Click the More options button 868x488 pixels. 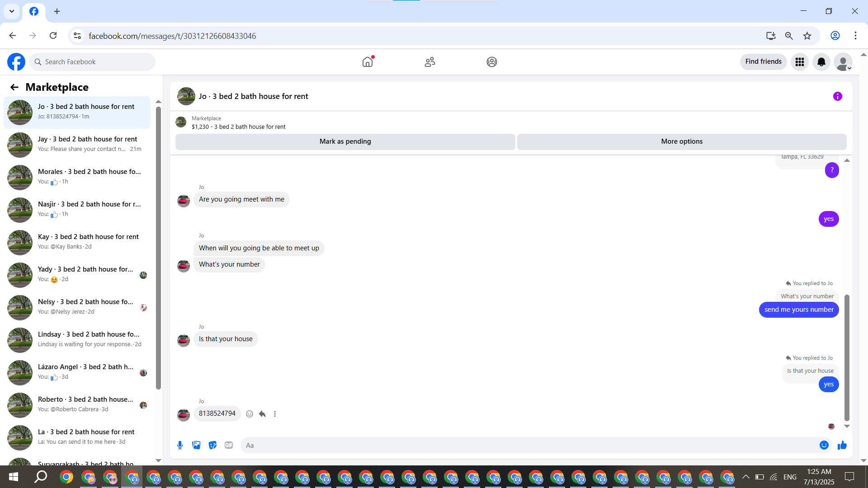point(681,141)
